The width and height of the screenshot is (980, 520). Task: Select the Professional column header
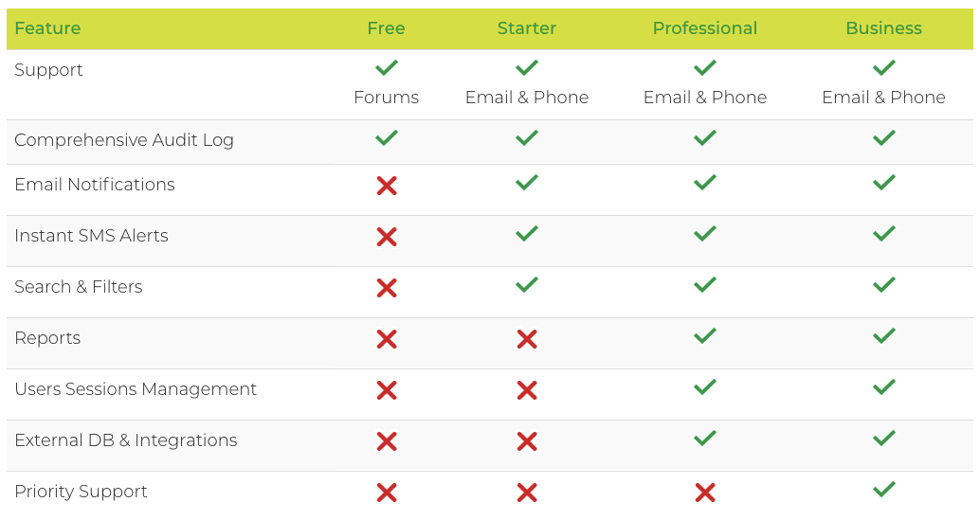704,28
